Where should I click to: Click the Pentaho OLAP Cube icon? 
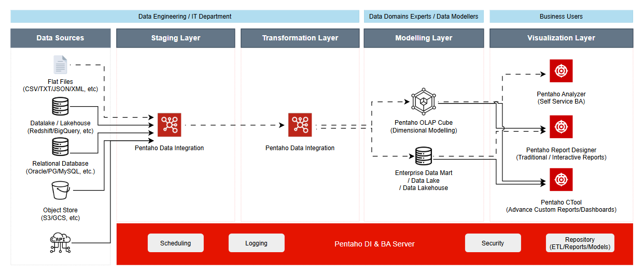point(424,102)
